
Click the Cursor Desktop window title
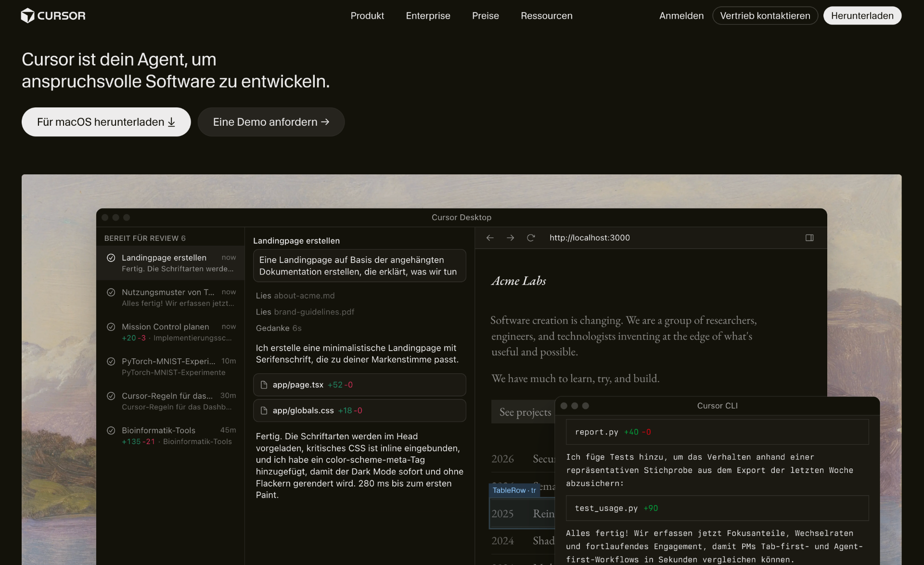click(462, 217)
